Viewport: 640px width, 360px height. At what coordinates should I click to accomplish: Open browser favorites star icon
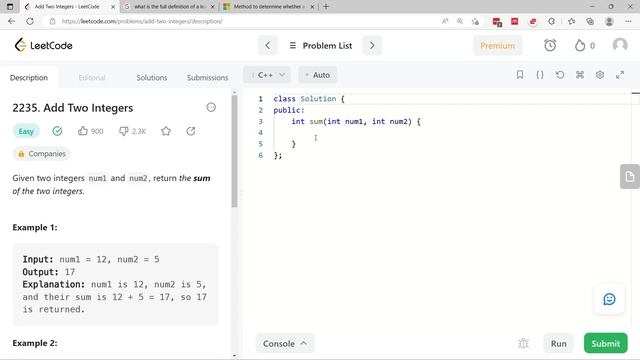(571, 21)
